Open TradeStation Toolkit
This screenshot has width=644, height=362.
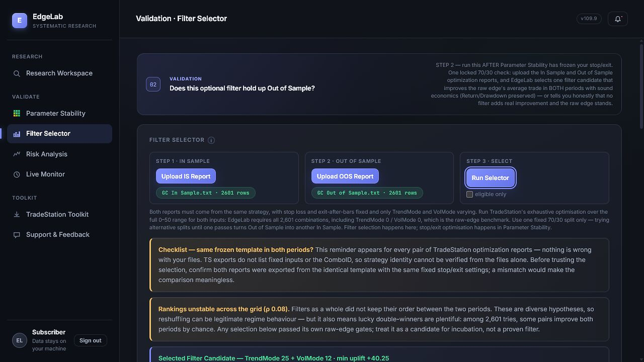[60, 214]
